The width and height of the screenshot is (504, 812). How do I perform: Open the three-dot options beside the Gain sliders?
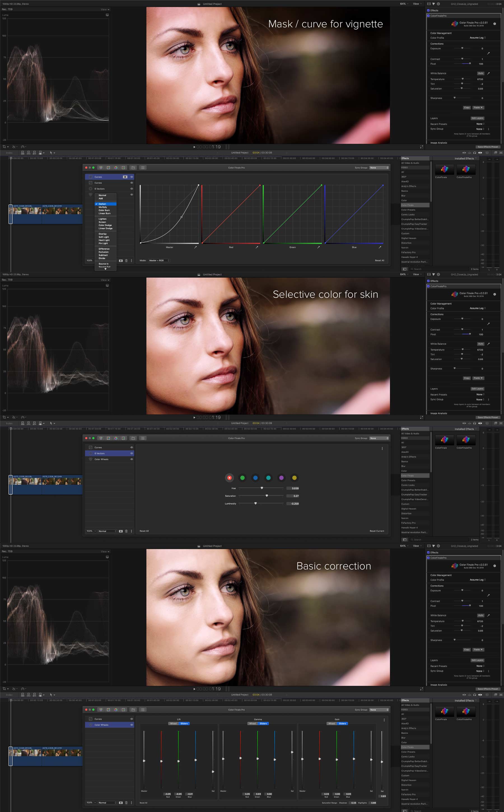click(x=384, y=720)
